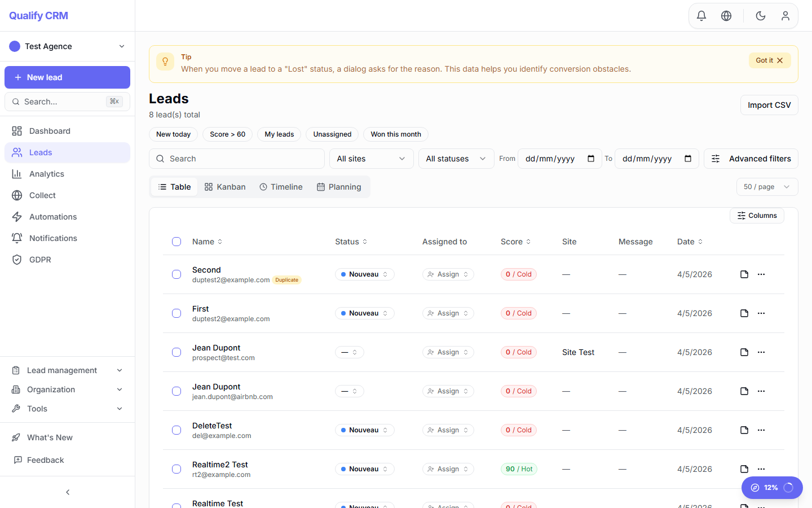Open notifications from the bell icon
The image size is (812, 508).
point(701,15)
